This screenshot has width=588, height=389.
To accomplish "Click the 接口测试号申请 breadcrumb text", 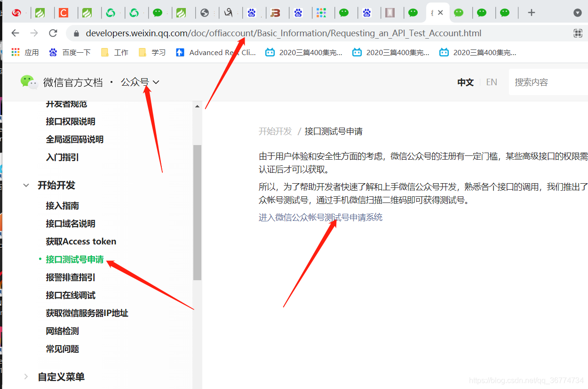I will 334,131.
